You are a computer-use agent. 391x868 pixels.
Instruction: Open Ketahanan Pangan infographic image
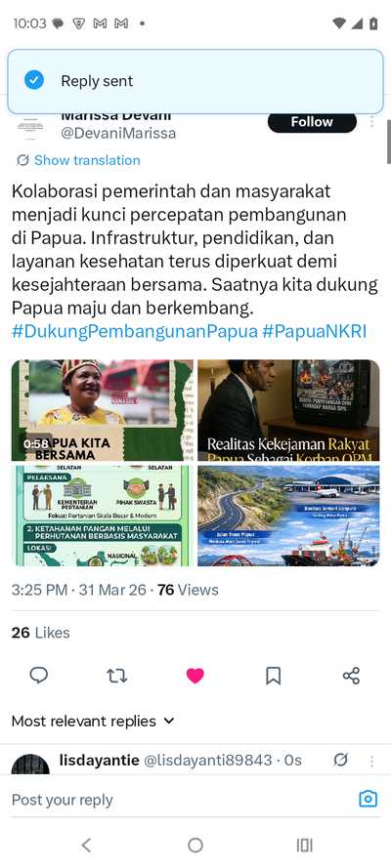[x=103, y=516]
